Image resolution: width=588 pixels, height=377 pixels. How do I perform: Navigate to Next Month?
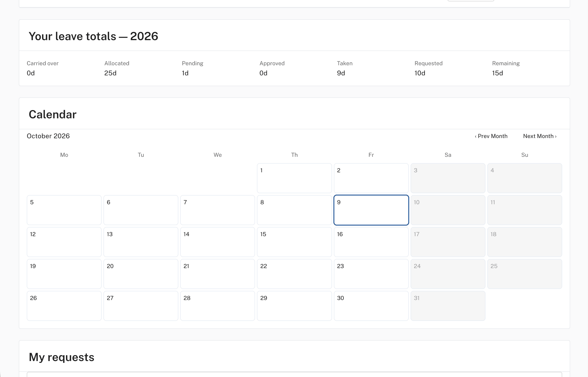click(x=540, y=136)
